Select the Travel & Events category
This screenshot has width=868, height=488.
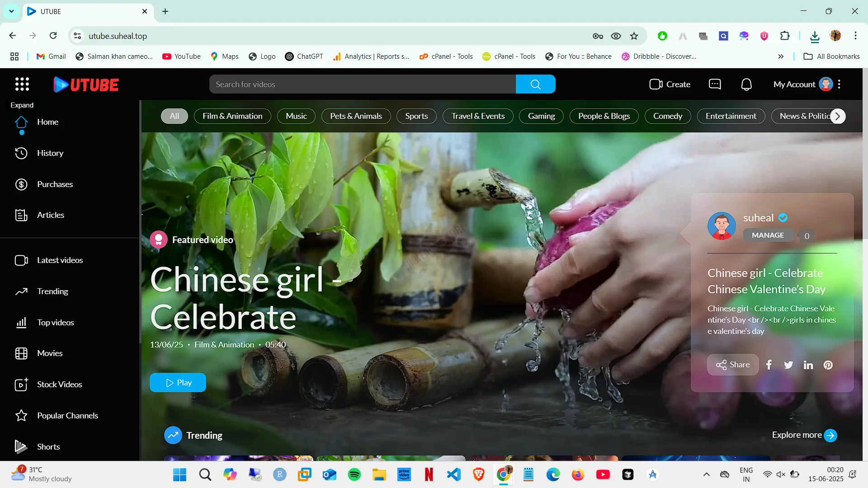point(478,116)
